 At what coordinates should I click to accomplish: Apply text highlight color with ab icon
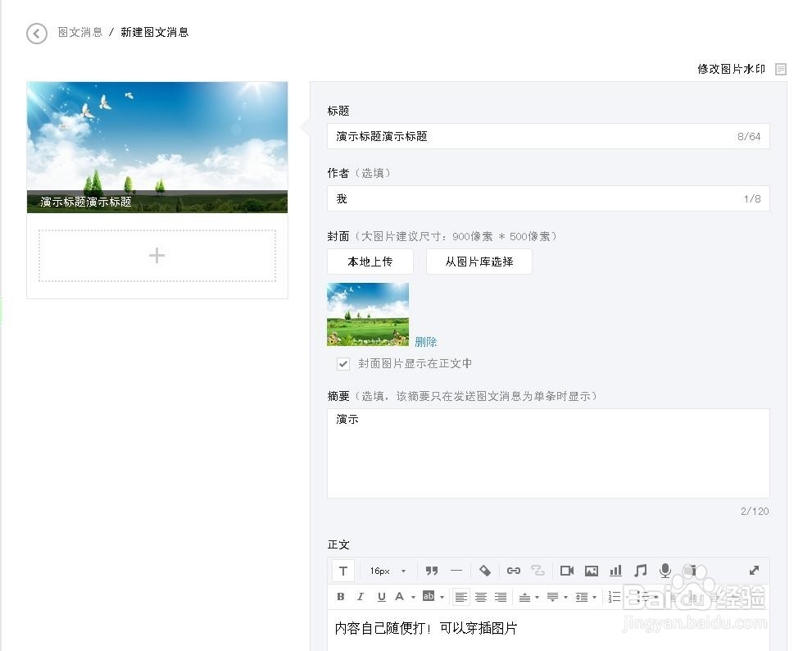(x=429, y=596)
